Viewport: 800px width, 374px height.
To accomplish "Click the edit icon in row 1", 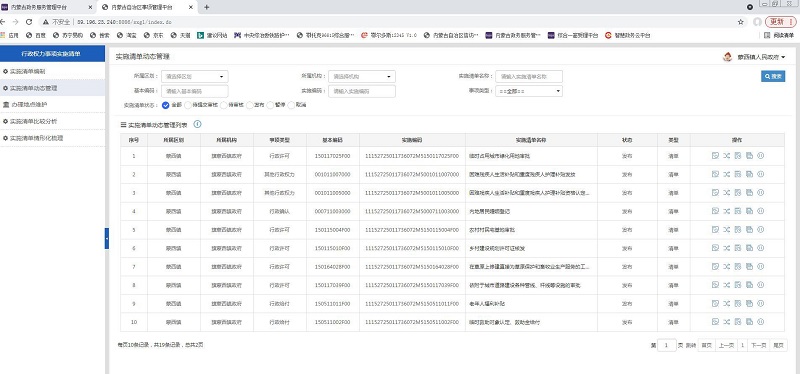I will click(715, 156).
